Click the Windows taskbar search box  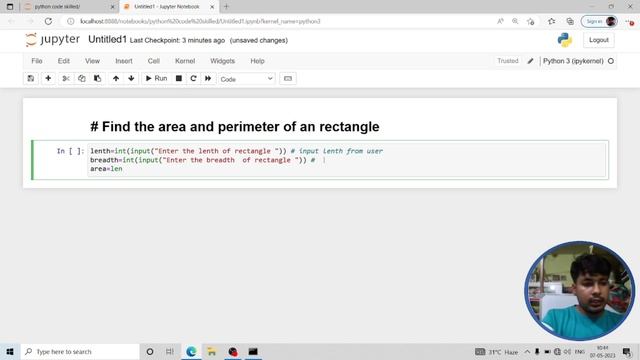(80, 351)
